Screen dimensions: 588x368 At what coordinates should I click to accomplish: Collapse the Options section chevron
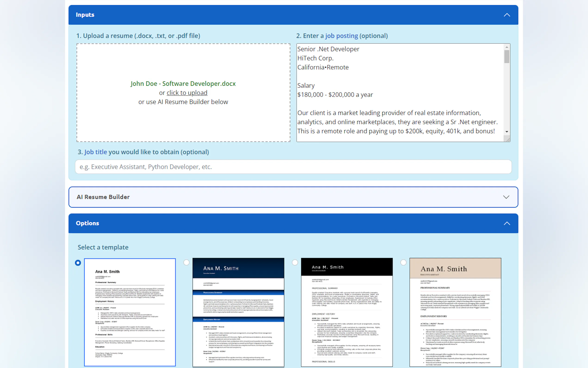click(x=507, y=223)
